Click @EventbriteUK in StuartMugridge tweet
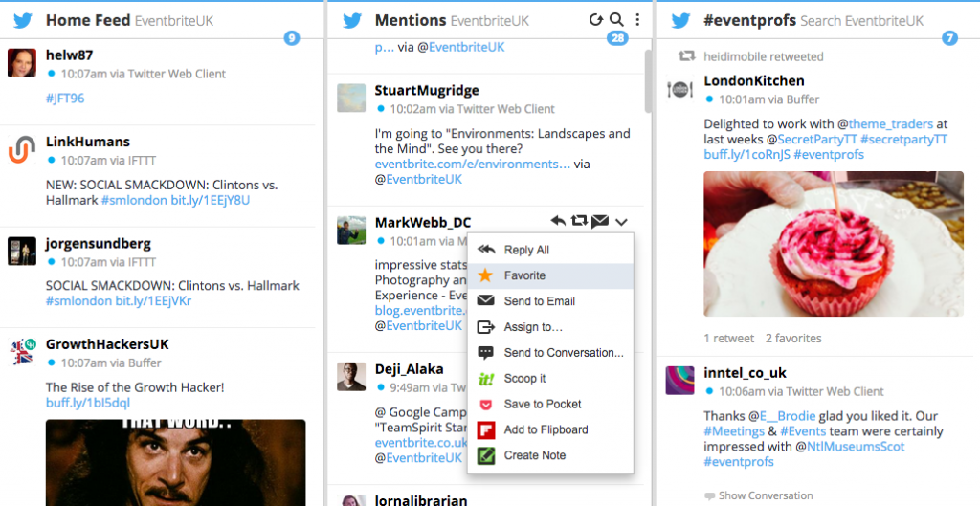 (x=418, y=179)
